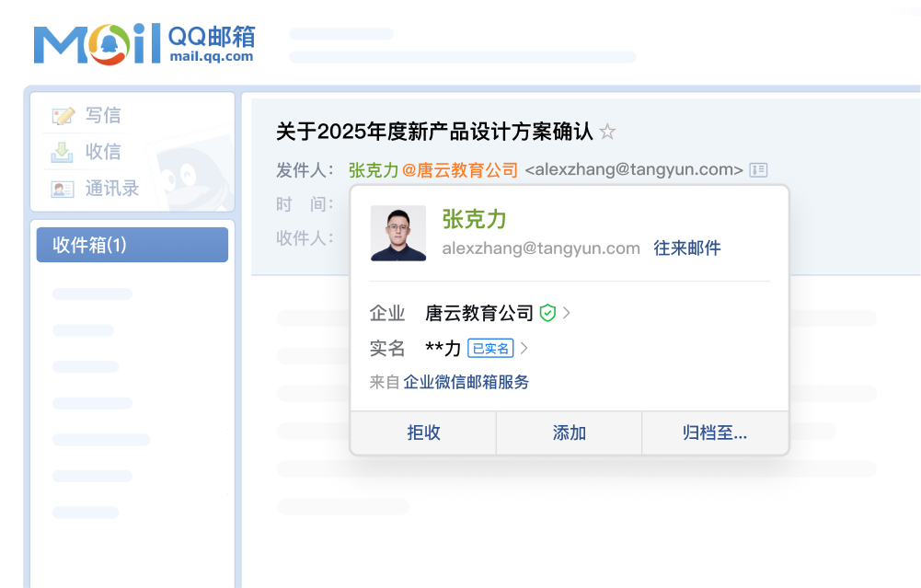This screenshot has height=588, width=921.
Task: Open 企业微信邮箱服务 link
Action: [x=466, y=383]
